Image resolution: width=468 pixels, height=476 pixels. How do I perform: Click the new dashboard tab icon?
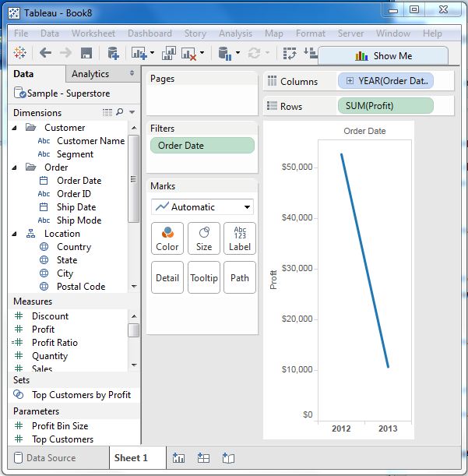pos(203,458)
